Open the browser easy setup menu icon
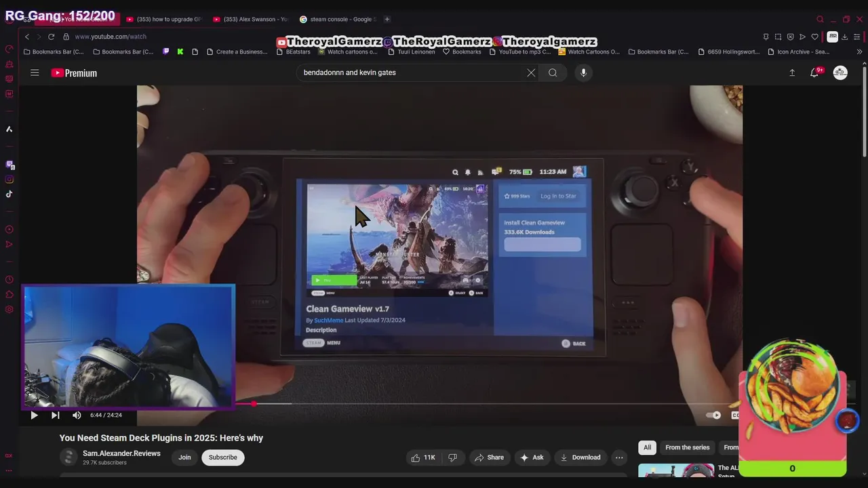The height and width of the screenshot is (488, 868). point(858,37)
